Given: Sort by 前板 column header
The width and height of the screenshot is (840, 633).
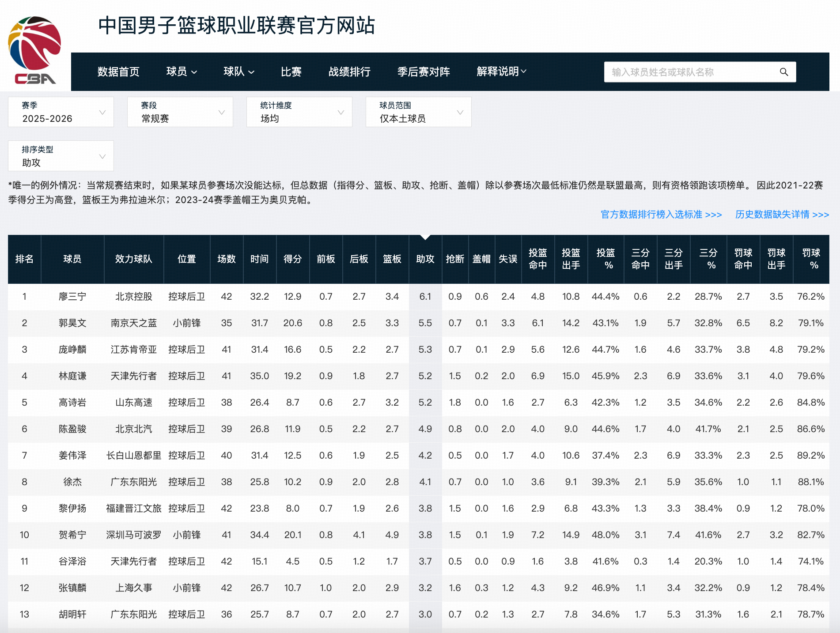Looking at the screenshot, I should [x=326, y=259].
